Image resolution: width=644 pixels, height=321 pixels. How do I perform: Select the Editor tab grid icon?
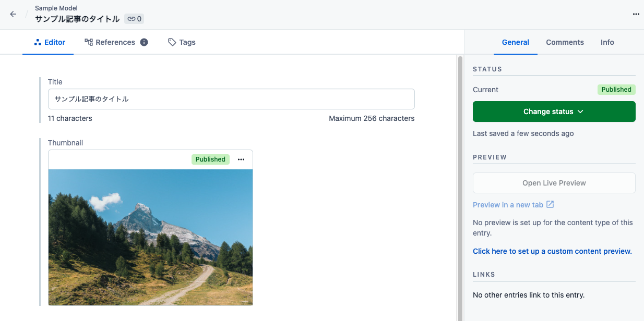tap(38, 42)
